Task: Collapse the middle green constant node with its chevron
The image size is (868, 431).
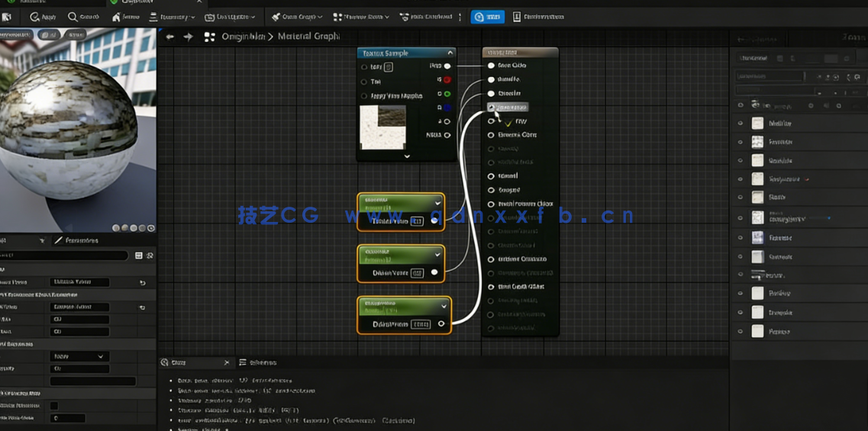Action: point(438,255)
